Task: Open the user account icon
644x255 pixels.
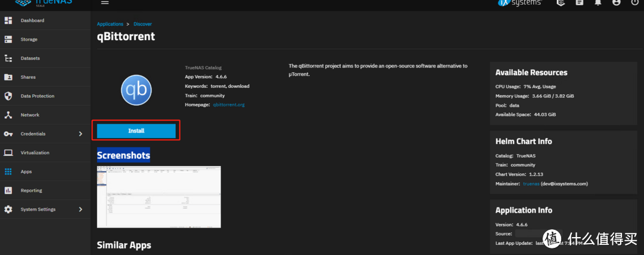Action: tap(616, 2)
